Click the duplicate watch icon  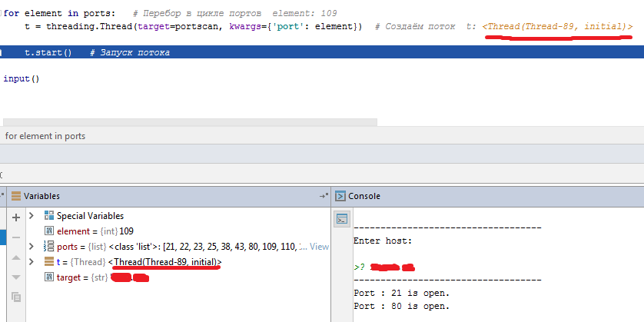tap(16, 297)
